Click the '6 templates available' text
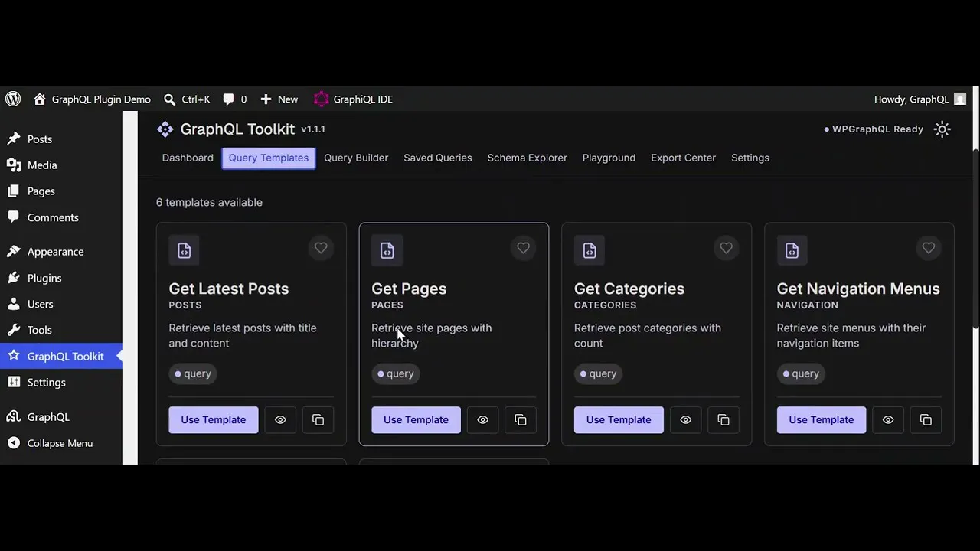The height and width of the screenshot is (551, 980). click(209, 202)
